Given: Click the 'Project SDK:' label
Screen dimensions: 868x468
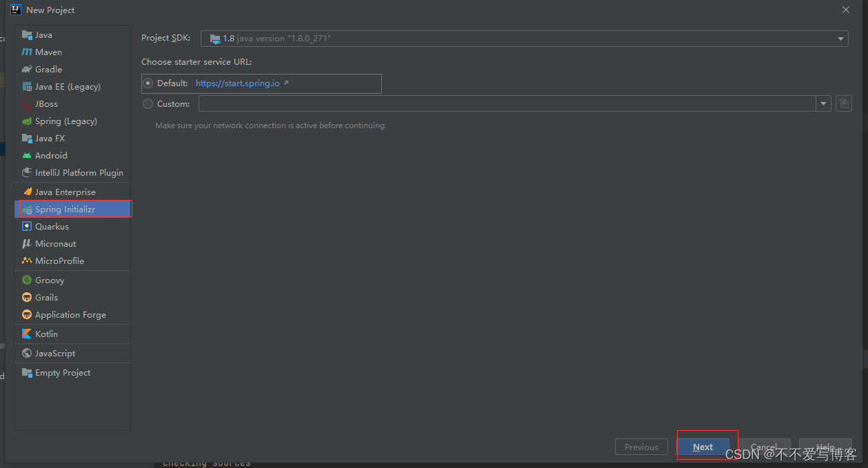Looking at the screenshot, I should 165,39.
